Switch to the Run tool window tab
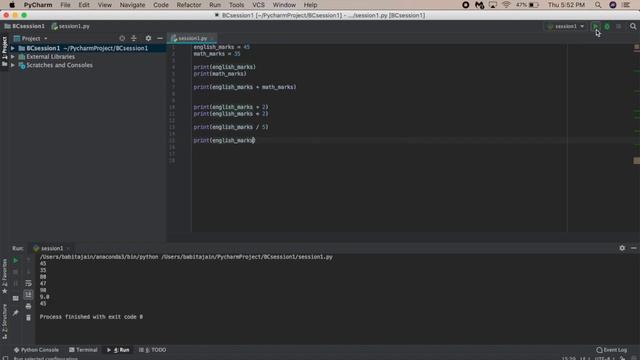Image resolution: width=640 pixels, height=360 pixels. coord(118,350)
